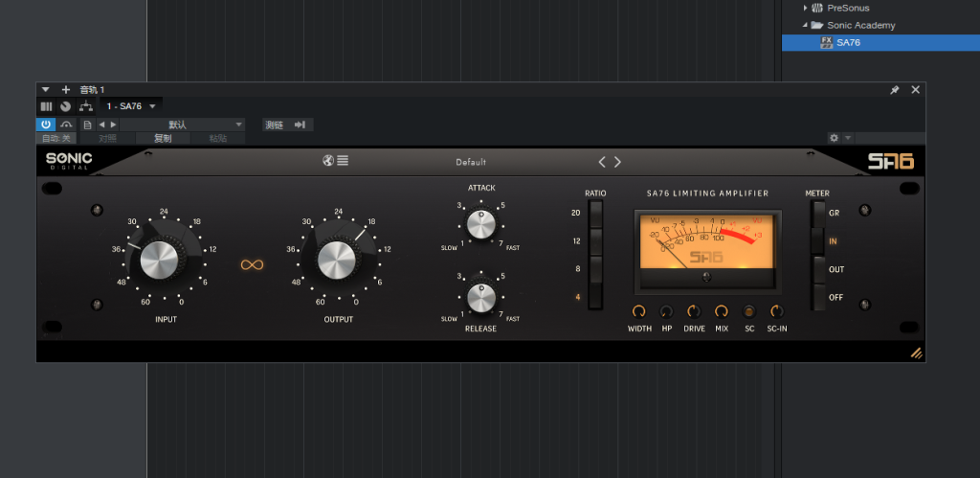Click the resize handle stripes icon
The height and width of the screenshot is (478, 980).
pyautogui.click(x=916, y=353)
